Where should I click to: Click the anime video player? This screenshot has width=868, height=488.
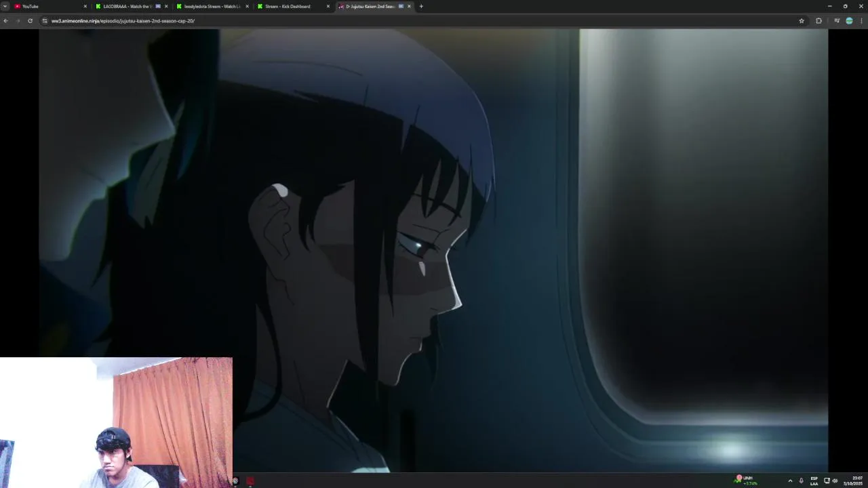click(x=433, y=250)
